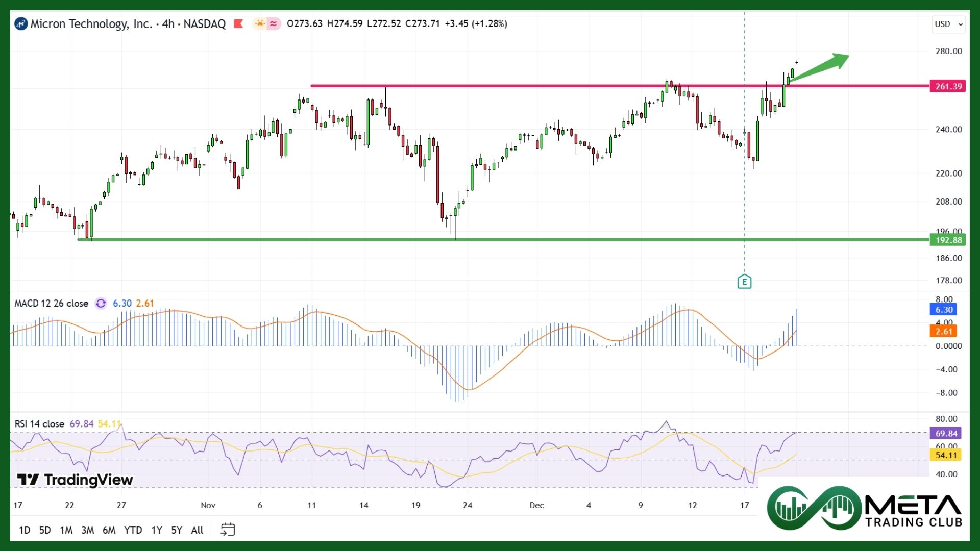Click the MACD 12 26 close legend
This screenshot has height=551, width=980.
point(51,304)
